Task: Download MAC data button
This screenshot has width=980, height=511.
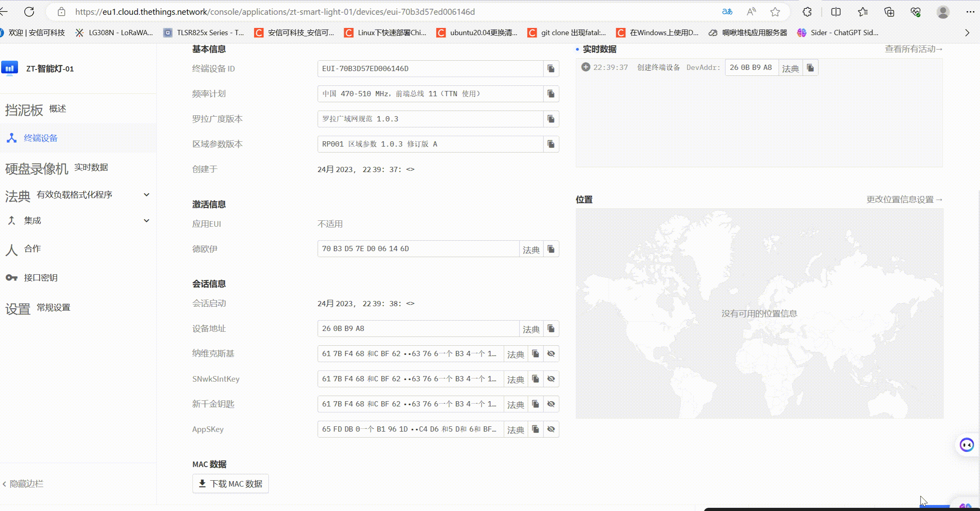Action: click(x=230, y=484)
